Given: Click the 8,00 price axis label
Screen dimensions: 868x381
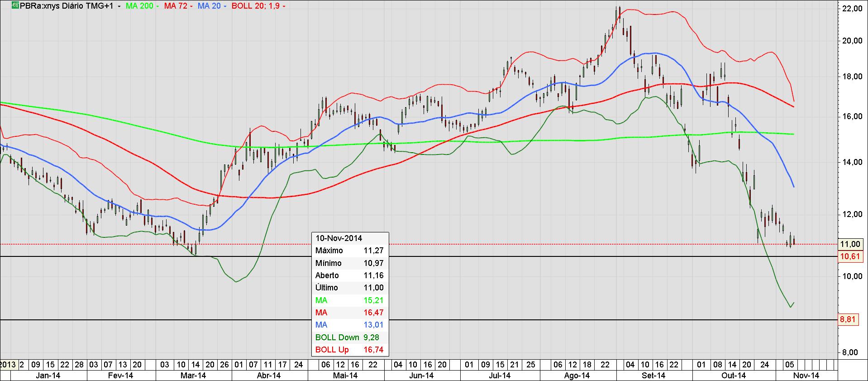Looking at the screenshot, I should point(851,352).
